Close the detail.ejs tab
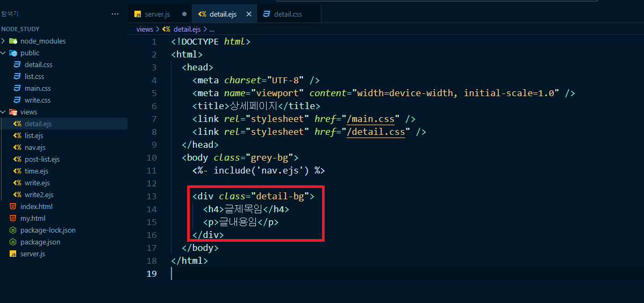Viewport: 644px width, 303px height. [x=249, y=15]
